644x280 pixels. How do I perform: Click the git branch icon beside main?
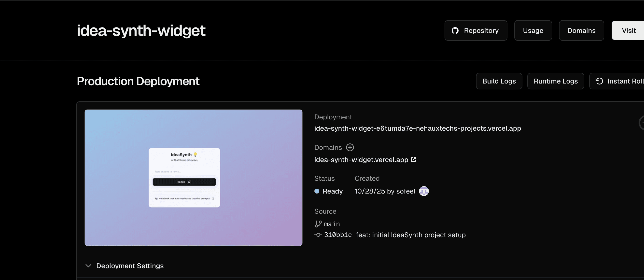[318, 224]
